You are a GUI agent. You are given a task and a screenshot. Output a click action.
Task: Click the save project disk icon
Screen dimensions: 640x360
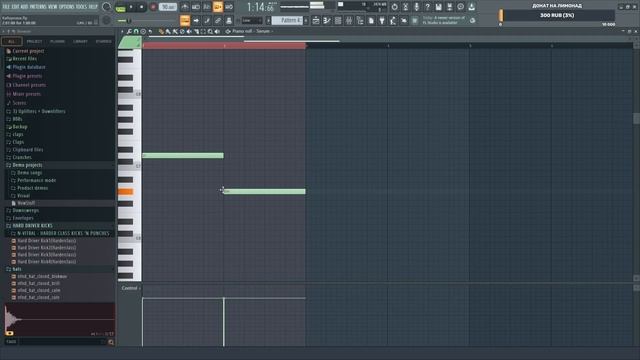[438, 7]
